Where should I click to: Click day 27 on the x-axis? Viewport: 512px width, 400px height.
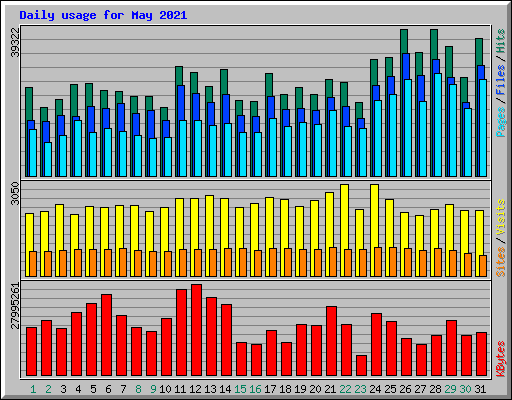tap(420, 389)
